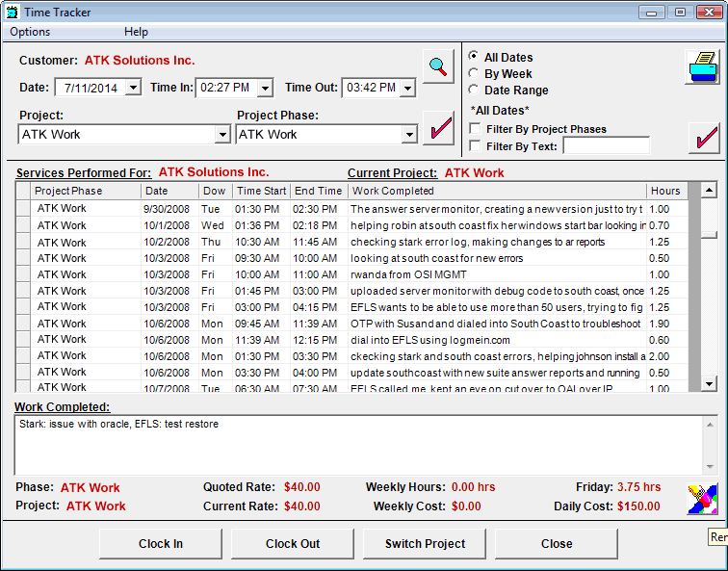Click the 0.00 hrs Weekly Hours value
Screen dimensions: 728x571
(473, 487)
